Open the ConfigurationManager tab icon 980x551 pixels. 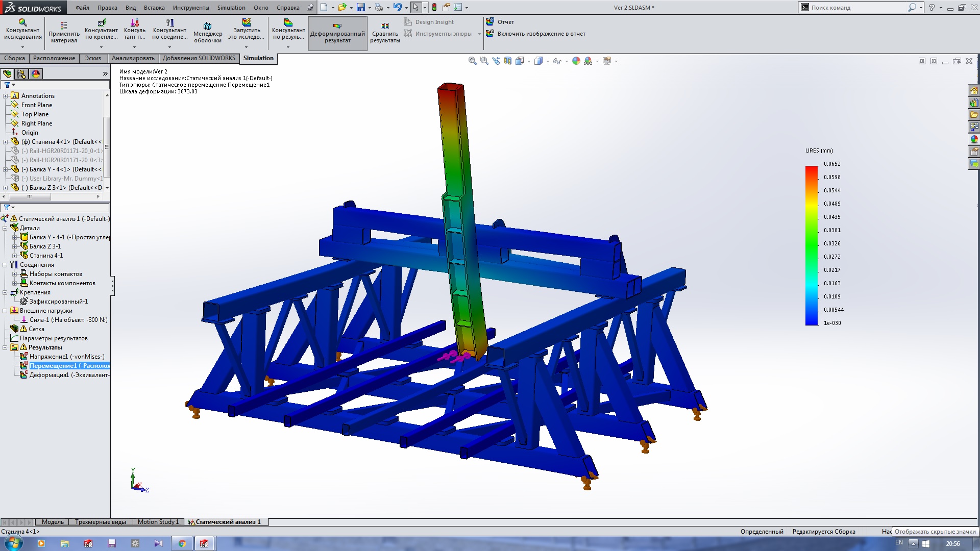click(x=21, y=74)
